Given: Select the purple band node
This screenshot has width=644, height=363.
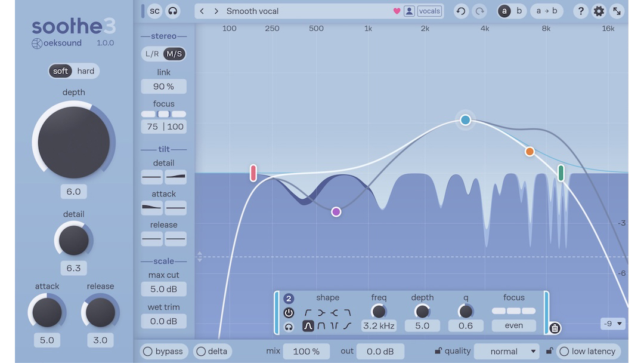Looking at the screenshot, I should (x=336, y=212).
